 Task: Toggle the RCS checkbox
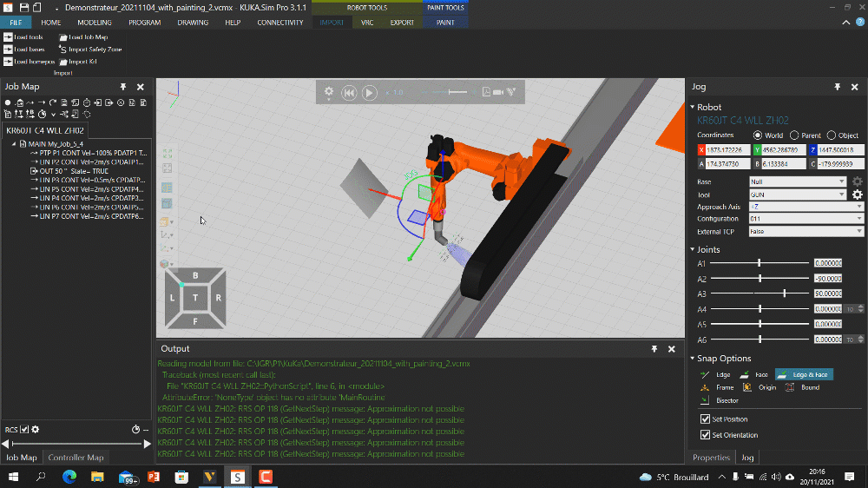[x=24, y=429]
